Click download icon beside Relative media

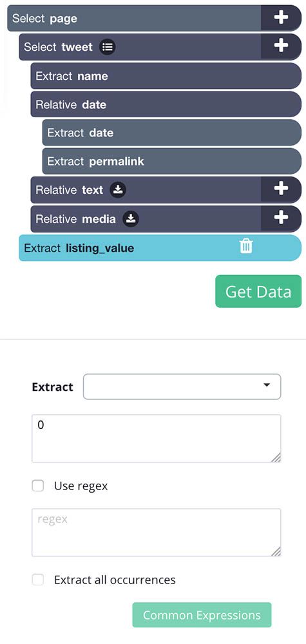pos(131,219)
